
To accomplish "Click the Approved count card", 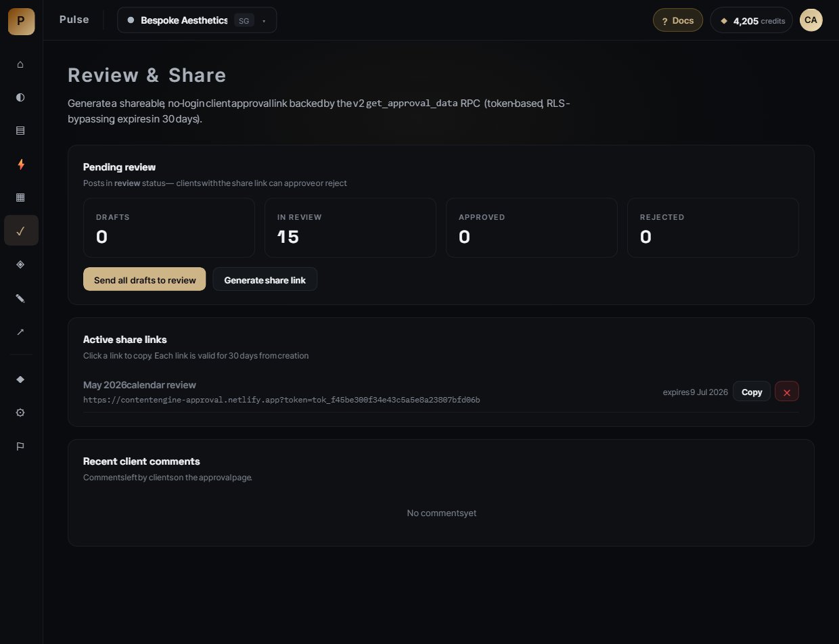I will click(x=532, y=228).
